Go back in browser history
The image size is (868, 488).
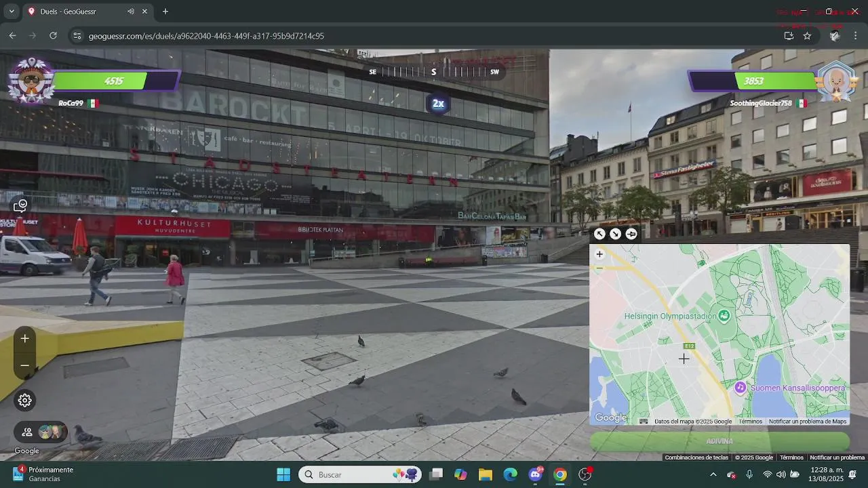(x=12, y=36)
